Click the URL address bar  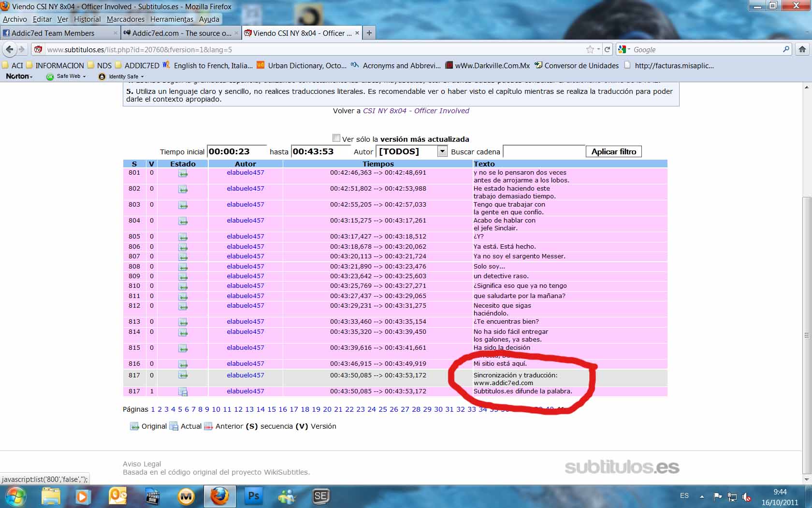pyautogui.click(x=314, y=49)
